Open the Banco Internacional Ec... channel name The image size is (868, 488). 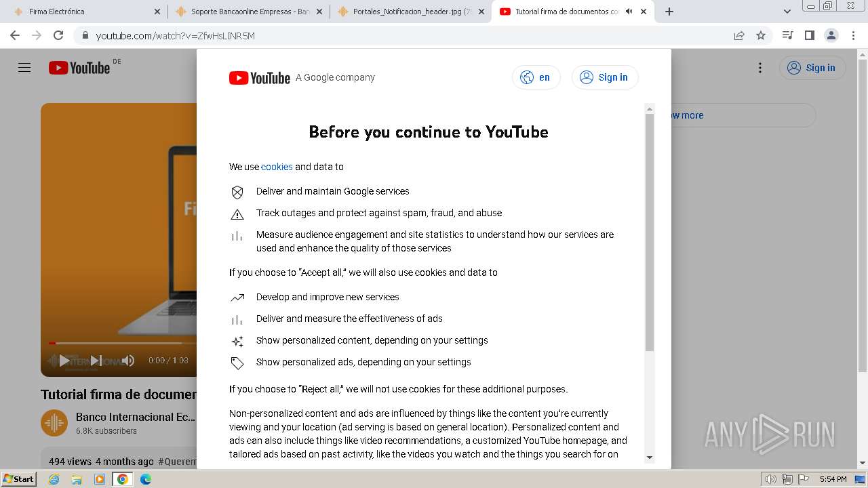tap(136, 417)
